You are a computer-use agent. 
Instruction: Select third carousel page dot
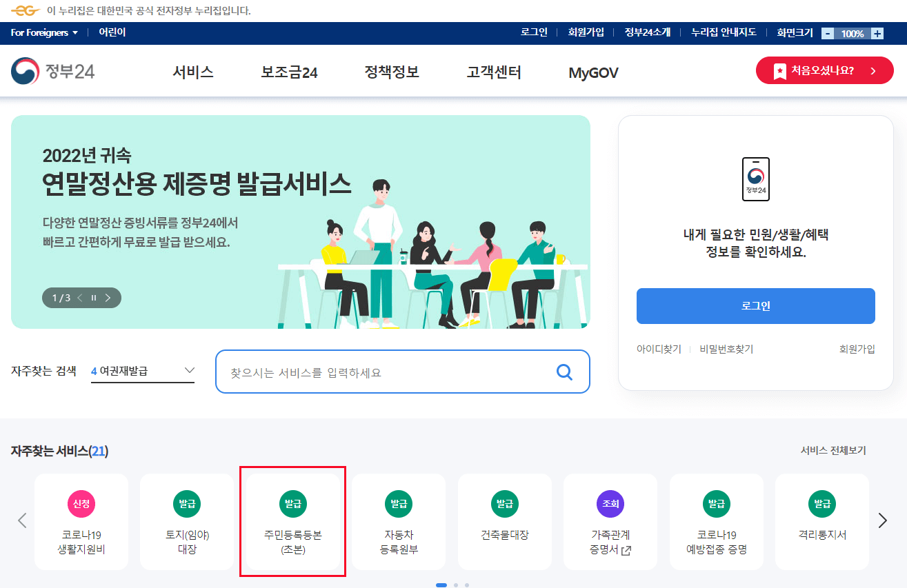coord(467,585)
